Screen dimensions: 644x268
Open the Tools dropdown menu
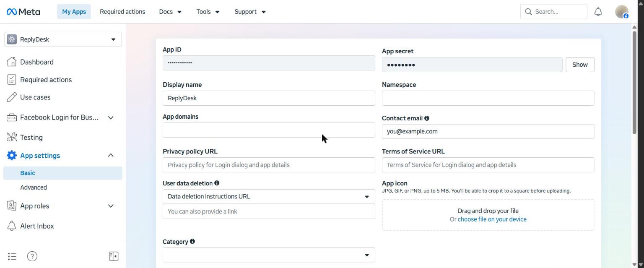208,12
